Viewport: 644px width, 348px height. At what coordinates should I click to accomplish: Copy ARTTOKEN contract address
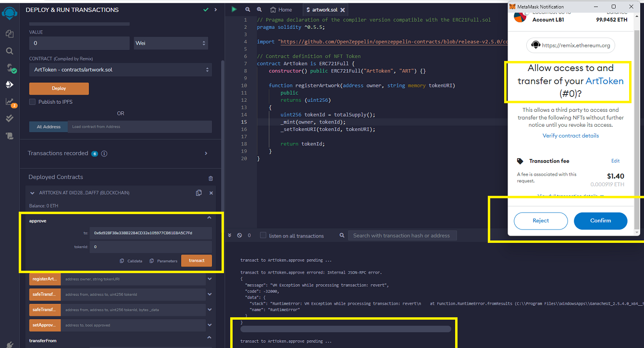(x=198, y=193)
